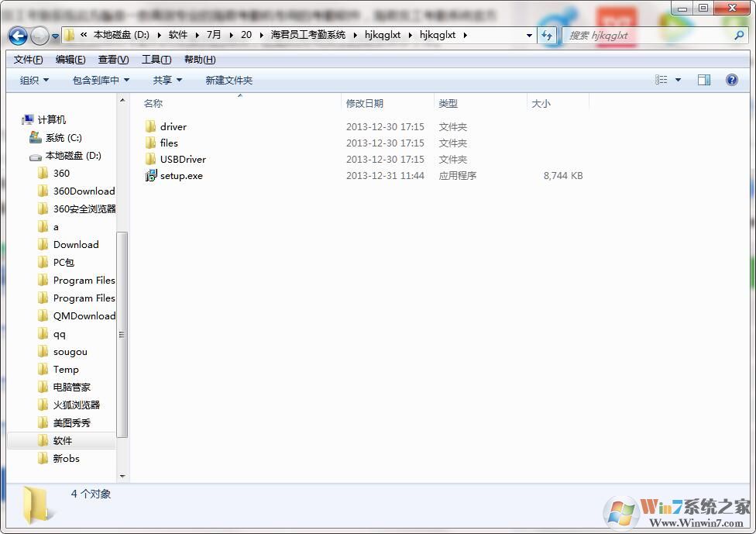Viewport: 756px width, 534px height.
Task: Select 本地磁盘 (D:) in tree
Action: point(73,156)
